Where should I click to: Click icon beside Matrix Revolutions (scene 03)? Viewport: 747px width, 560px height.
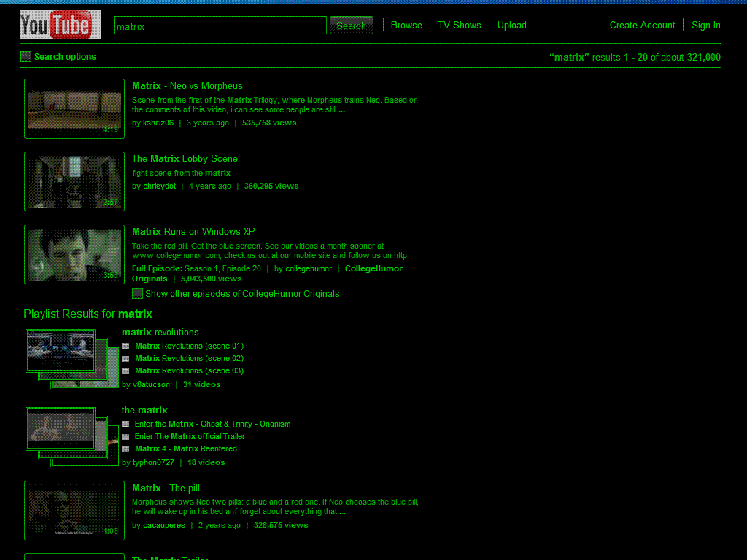[x=125, y=371]
